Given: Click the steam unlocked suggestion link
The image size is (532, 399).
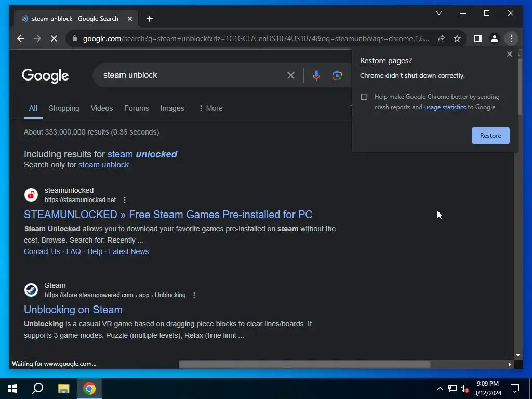Looking at the screenshot, I should 142,154.
